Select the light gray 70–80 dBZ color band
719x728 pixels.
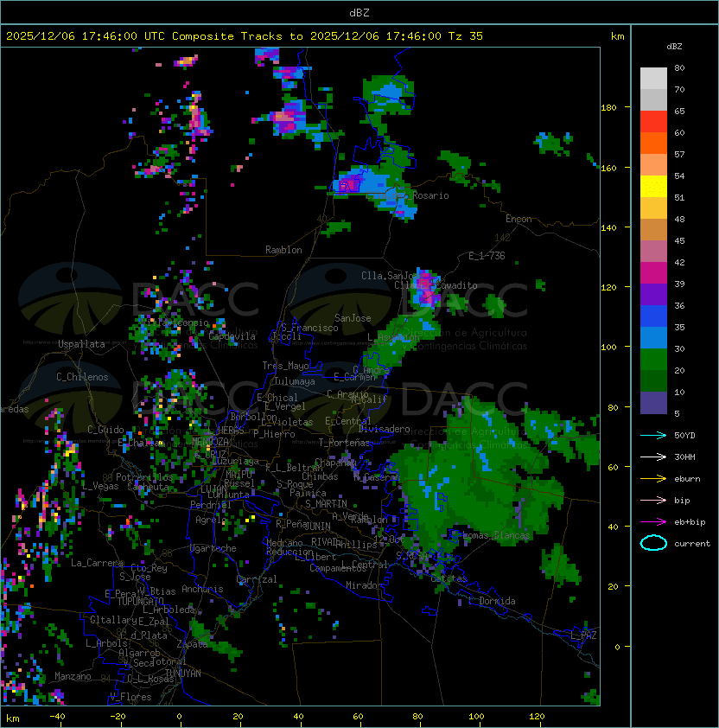653,79
